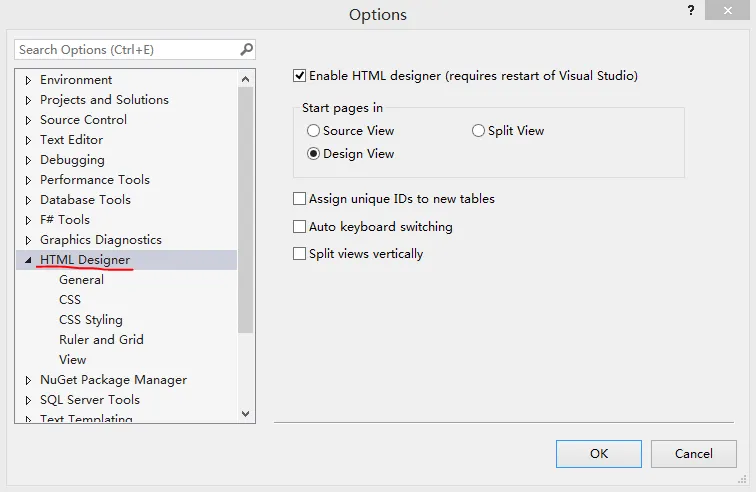Choose Split View start page option
This screenshot has width=756, height=492.
(x=478, y=131)
